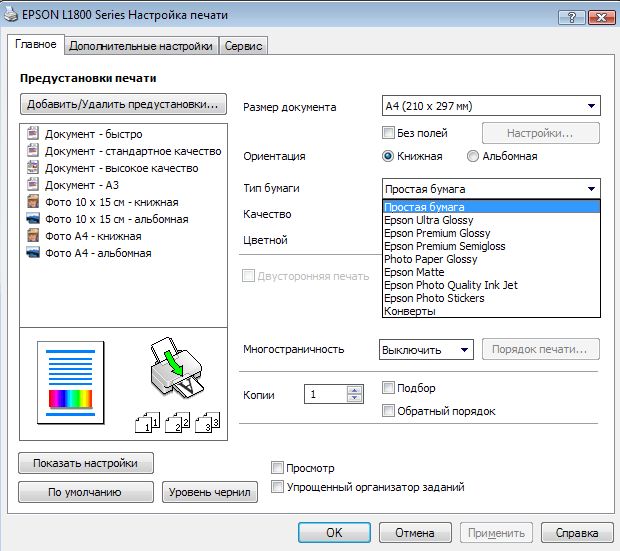This screenshot has height=551, width=620.
Task: Click the Порядок печати... button
Action: tap(541, 349)
